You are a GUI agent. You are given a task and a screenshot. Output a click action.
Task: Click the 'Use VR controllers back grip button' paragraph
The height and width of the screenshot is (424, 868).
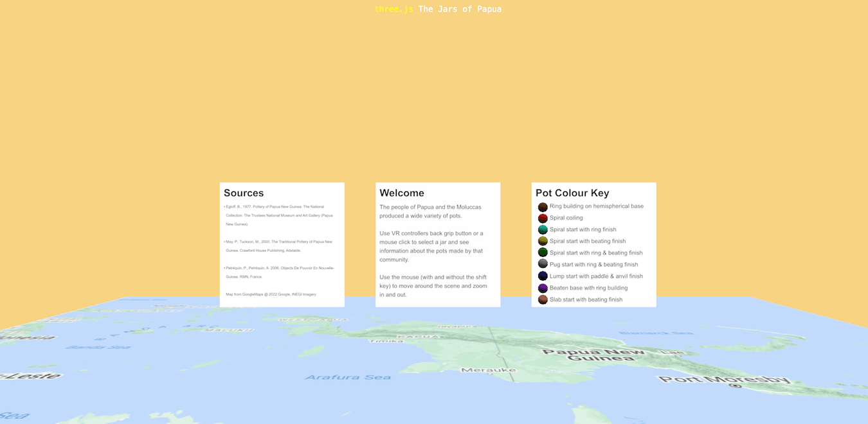pos(431,247)
